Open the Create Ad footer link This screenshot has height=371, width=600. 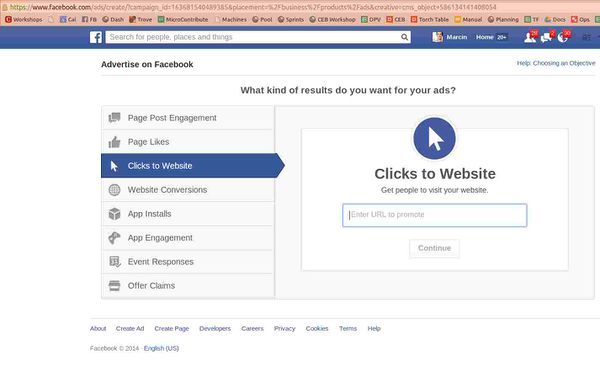click(x=130, y=329)
